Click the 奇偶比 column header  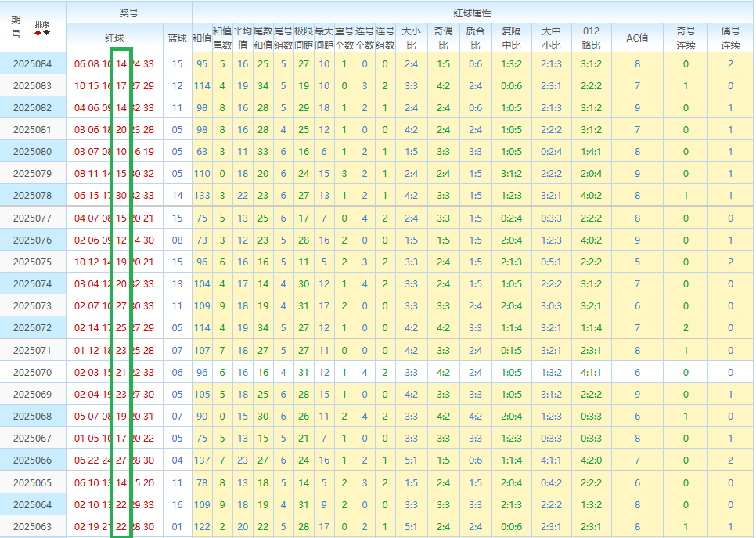[443, 38]
